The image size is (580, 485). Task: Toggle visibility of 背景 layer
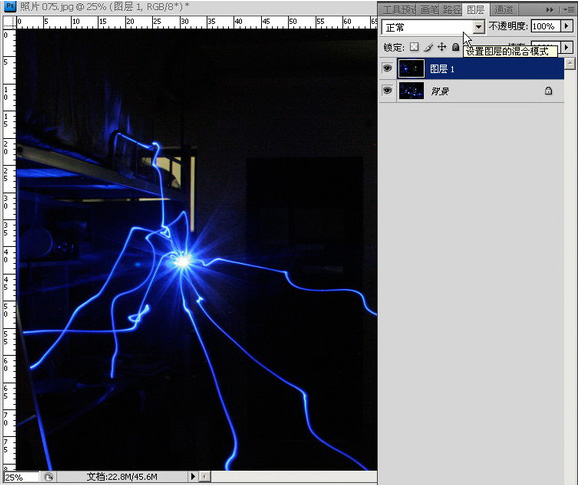click(x=387, y=90)
